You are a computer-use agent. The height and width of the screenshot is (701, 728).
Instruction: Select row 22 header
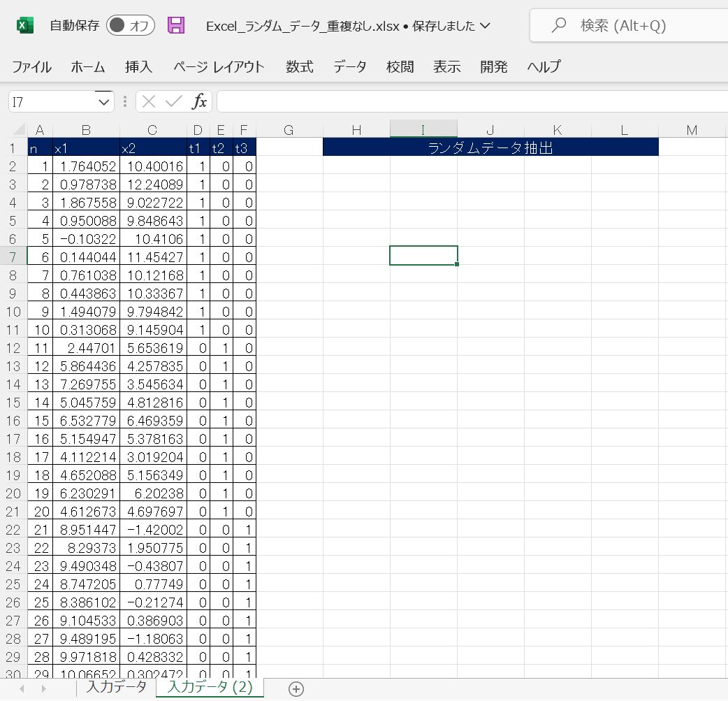(x=13, y=530)
